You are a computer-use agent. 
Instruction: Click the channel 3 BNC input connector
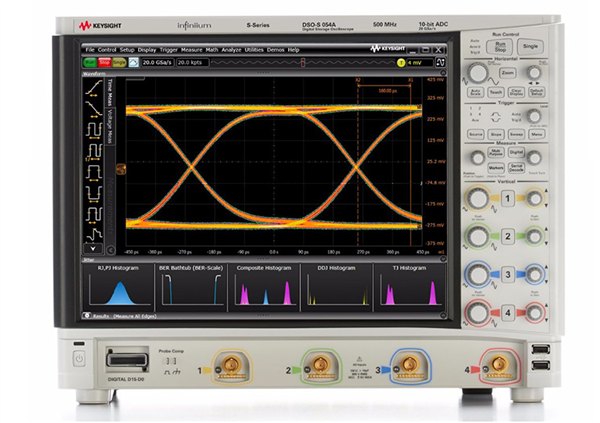[410, 366]
